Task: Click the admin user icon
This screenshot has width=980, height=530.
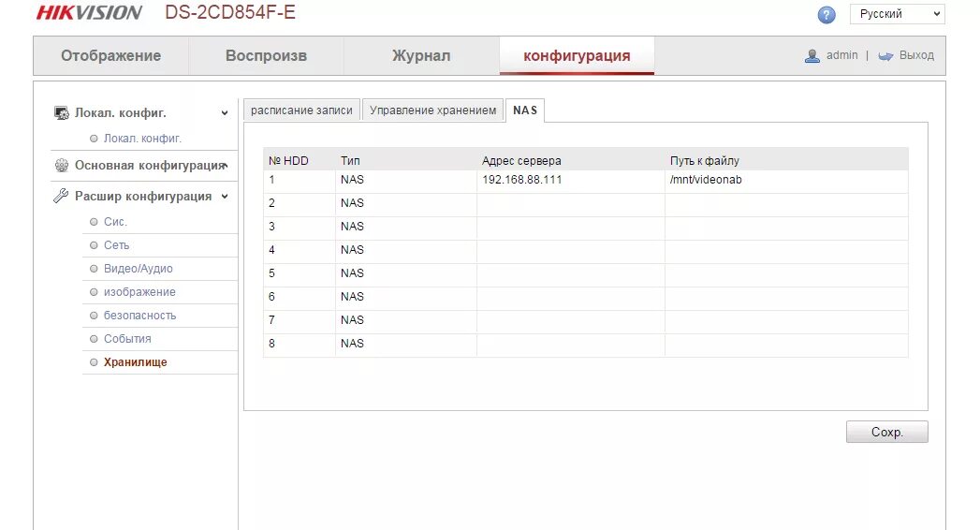Action: 812,55
